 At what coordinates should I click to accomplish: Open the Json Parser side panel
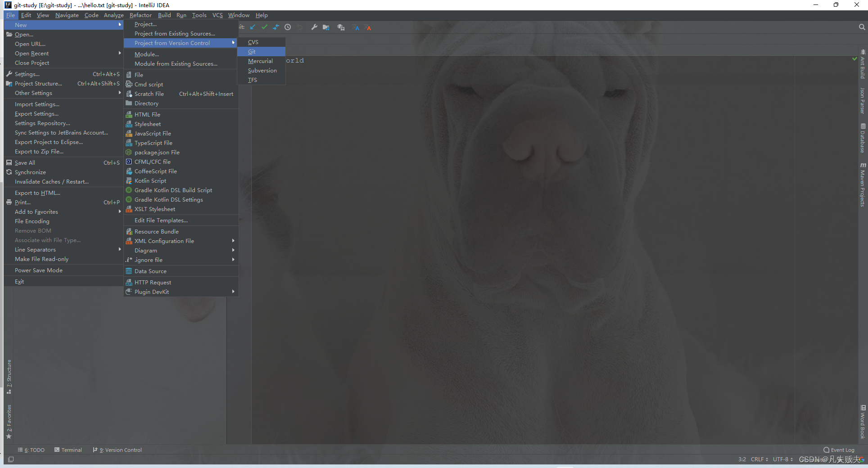pyautogui.click(x=863, y=100)
